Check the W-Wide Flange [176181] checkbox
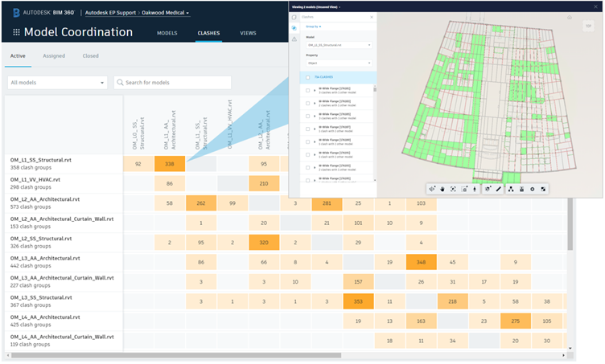Viewport: 605px width, 364px height. click(307, 91)
